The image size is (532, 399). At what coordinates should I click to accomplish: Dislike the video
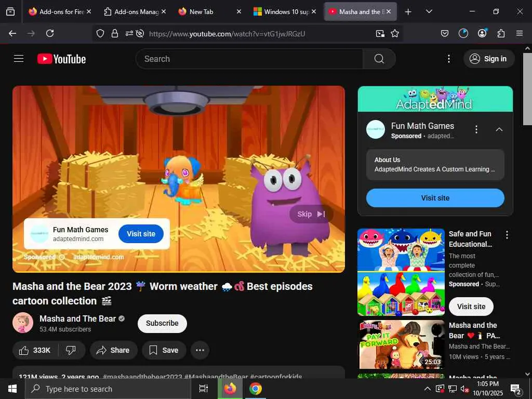[71, 350]
